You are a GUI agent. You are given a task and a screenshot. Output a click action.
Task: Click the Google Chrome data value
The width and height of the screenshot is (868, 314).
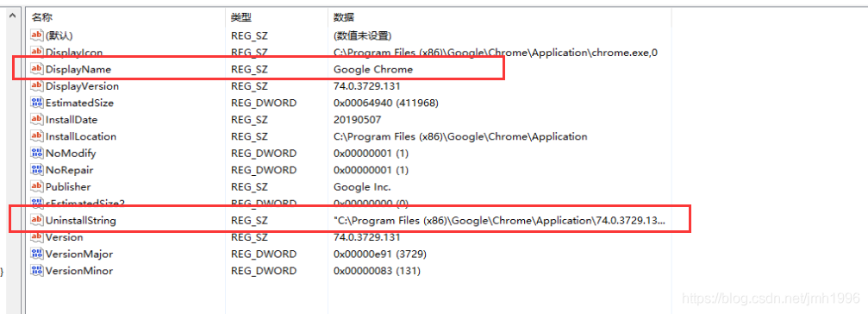[x=373, y=69]
